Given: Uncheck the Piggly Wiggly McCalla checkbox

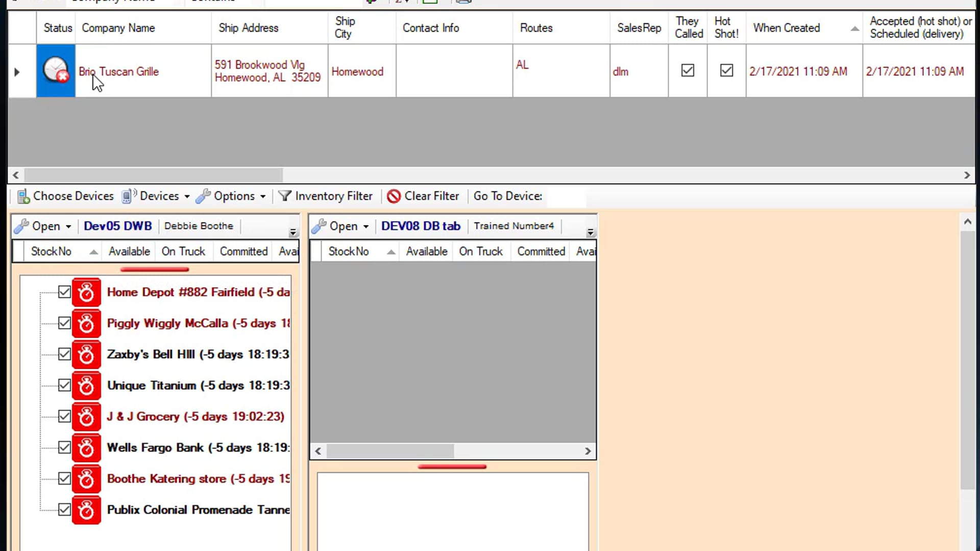Looking at the screenshot, I should 64,323.
